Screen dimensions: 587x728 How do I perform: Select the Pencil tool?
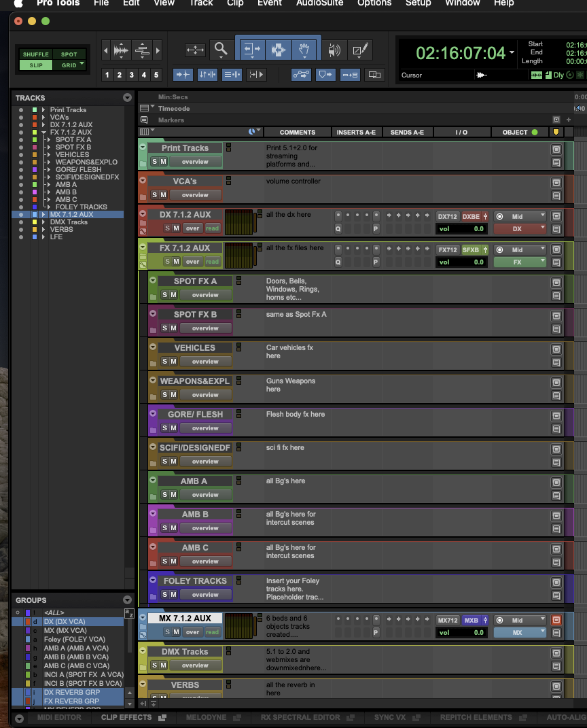(361, 50)
